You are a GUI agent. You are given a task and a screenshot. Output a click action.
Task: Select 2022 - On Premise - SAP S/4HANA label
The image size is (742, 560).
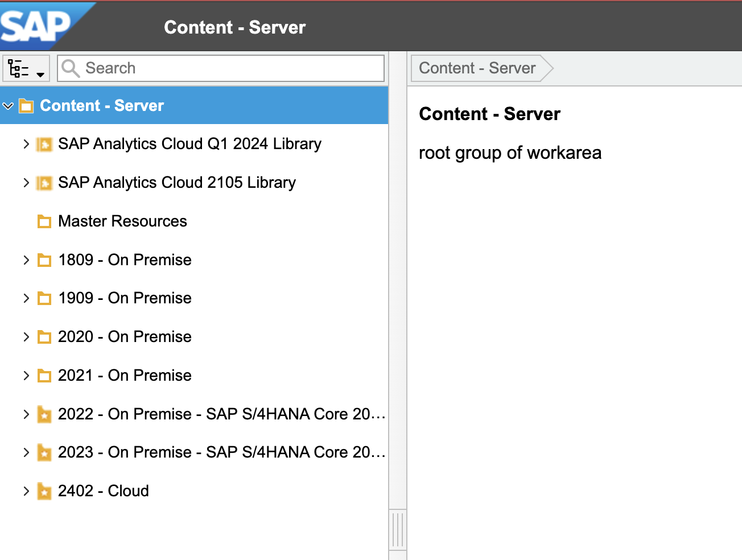coord(222,414)
